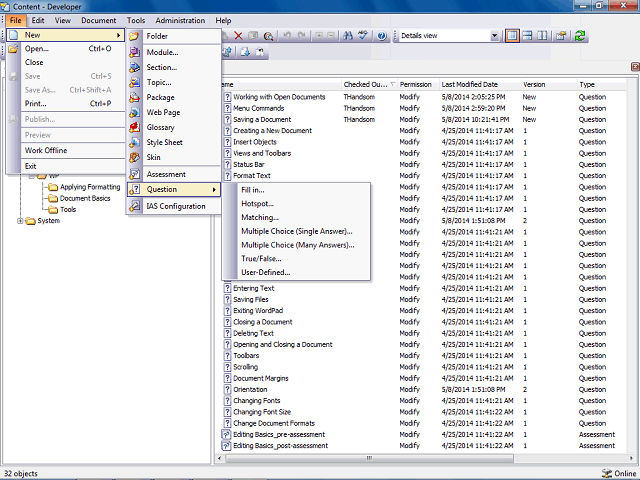The height and width of the screenshot is (480, 640).
Task: Expand the System folder in tree
Action: [20, 221]
